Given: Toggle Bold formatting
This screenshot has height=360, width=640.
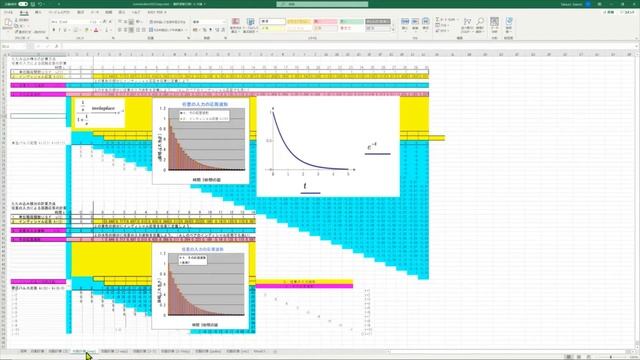Looking at the screenshot, I should [53, 30].
